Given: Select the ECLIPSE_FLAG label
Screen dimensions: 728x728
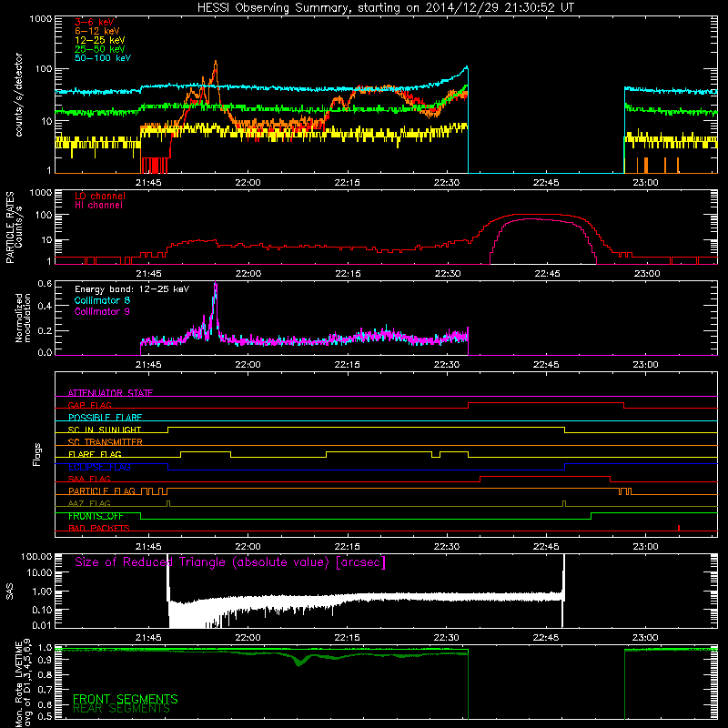Looking at the screenshot, I should [99, 467].
